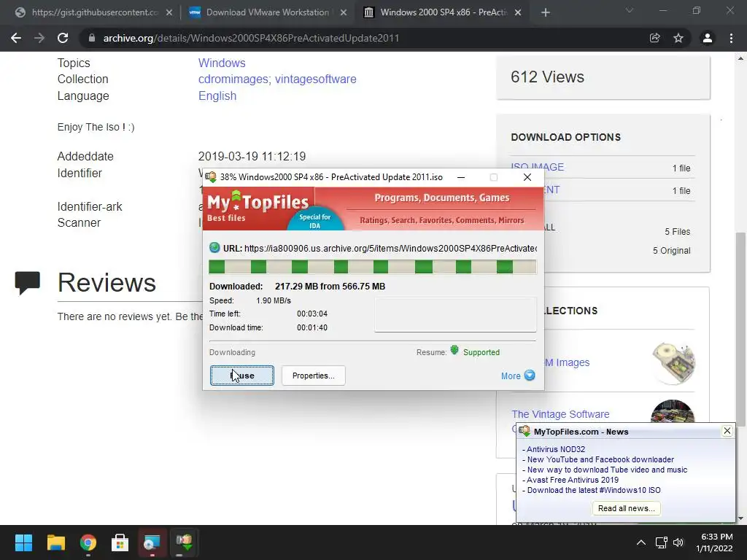This screenshot has width=747, height=560.
Task: Click the forward navigation arrow
Action: pos(39,38)
